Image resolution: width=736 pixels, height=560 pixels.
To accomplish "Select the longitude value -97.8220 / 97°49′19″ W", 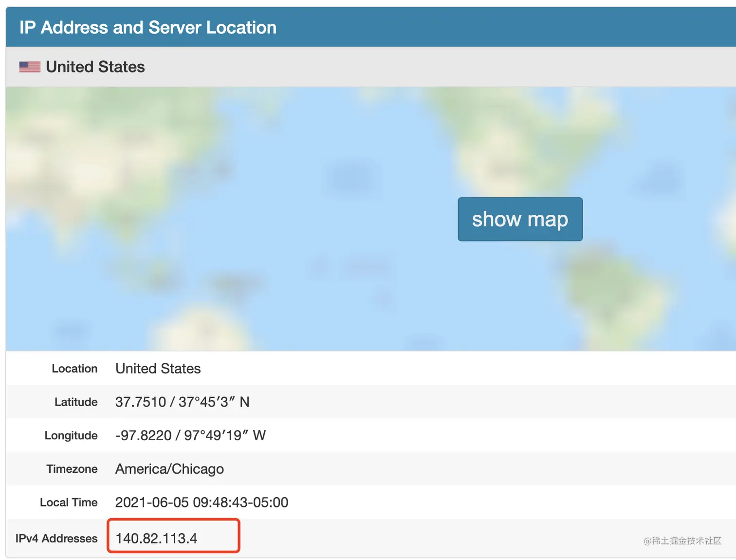I will click(x=190, y=435).
